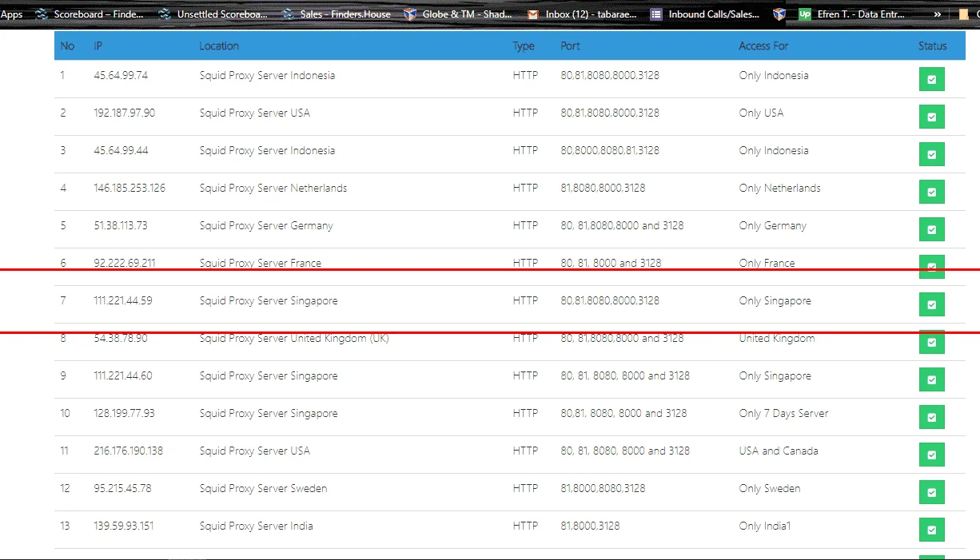Click the Access For column header
Viewport: 980px width, 560px height.
coord(763,46)
